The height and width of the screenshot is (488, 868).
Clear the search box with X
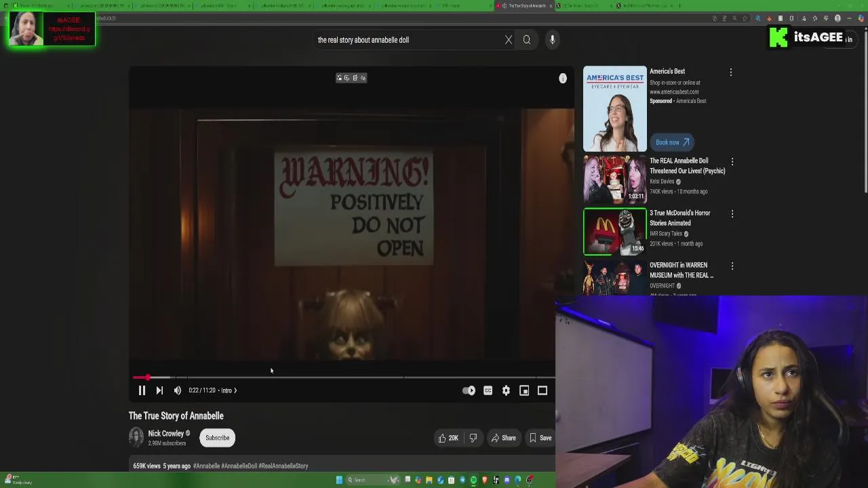tap(509, 40)
